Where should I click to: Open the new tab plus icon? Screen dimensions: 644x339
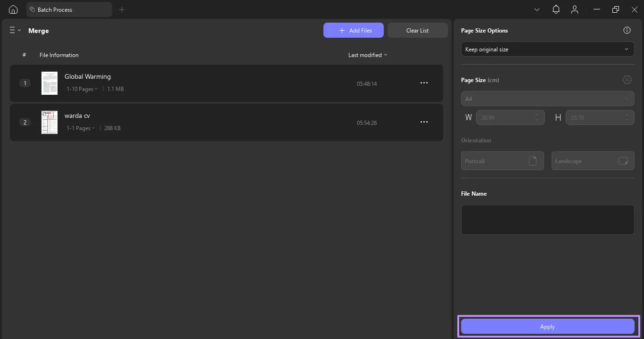coord(122,9)
